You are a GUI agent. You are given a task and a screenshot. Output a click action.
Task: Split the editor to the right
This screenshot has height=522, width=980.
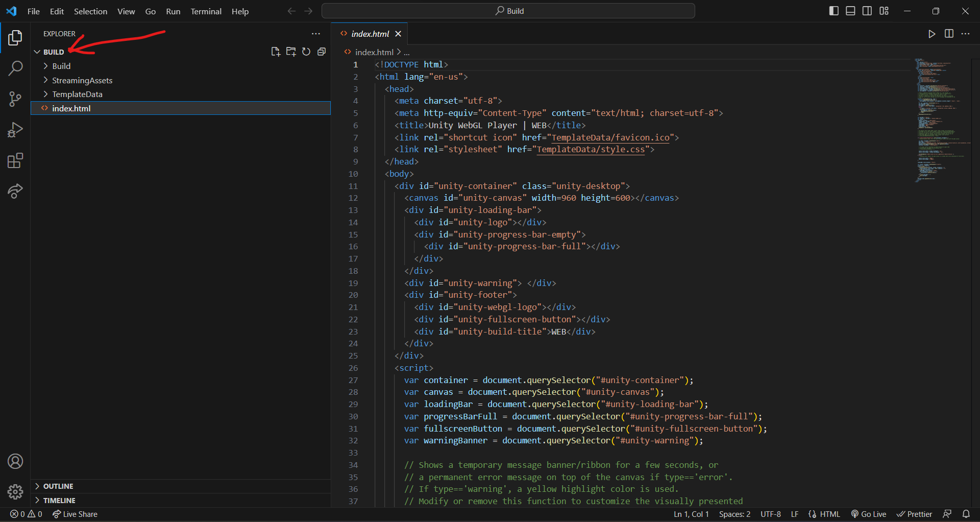pos(949,34)
